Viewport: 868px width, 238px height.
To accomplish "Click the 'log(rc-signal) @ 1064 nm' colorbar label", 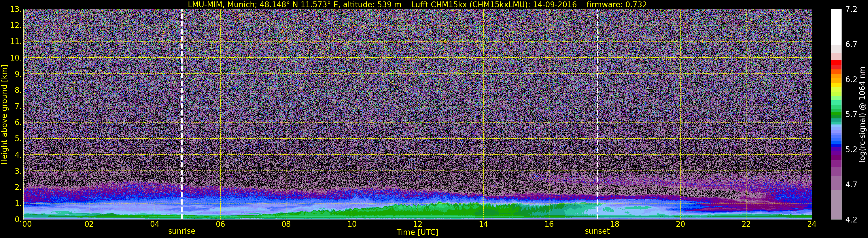I will pos(862,114).
